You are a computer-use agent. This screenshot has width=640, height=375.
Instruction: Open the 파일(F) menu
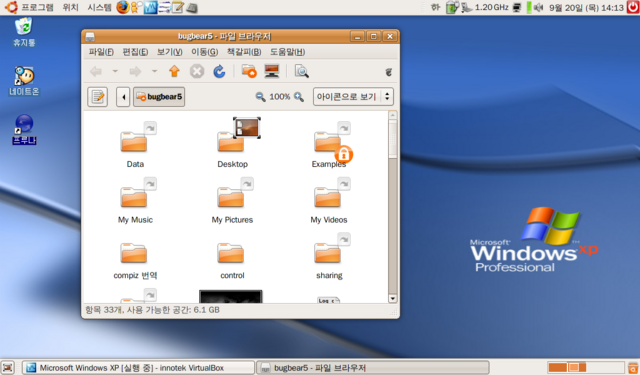pos(101,52)
